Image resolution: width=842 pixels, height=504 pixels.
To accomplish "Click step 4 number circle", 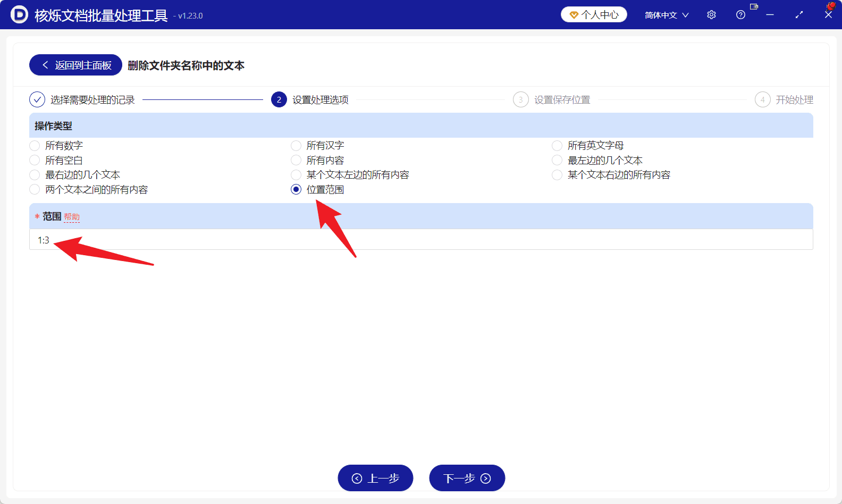I will 763,99.
